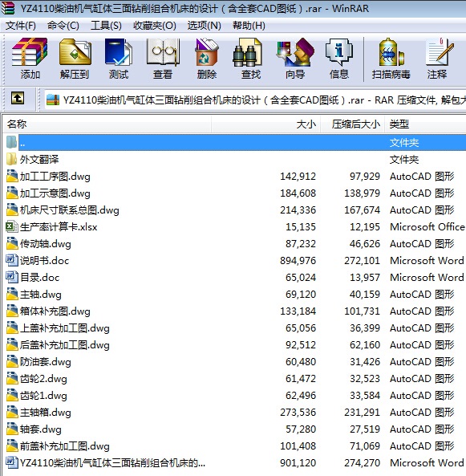Click the Excel icon of 生产率计算卡.xlsx

12,226
